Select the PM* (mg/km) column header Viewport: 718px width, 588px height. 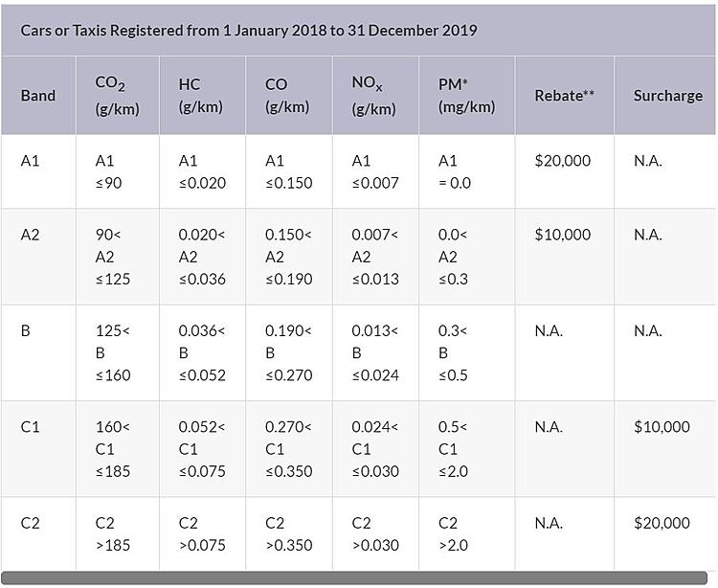pyautogui.click(x=465, y=96)
